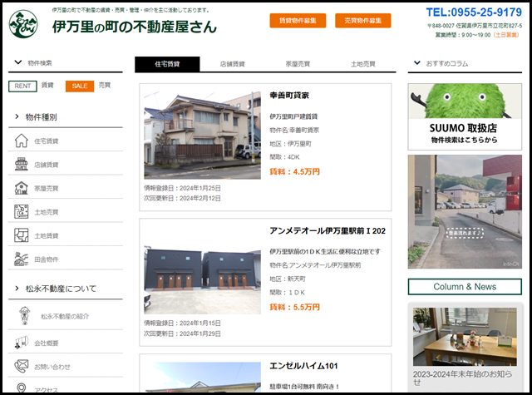The width and height of the screenshot is (532, 395).
Task: Click the 会社概要 company icon
Action: click(21, 343)
